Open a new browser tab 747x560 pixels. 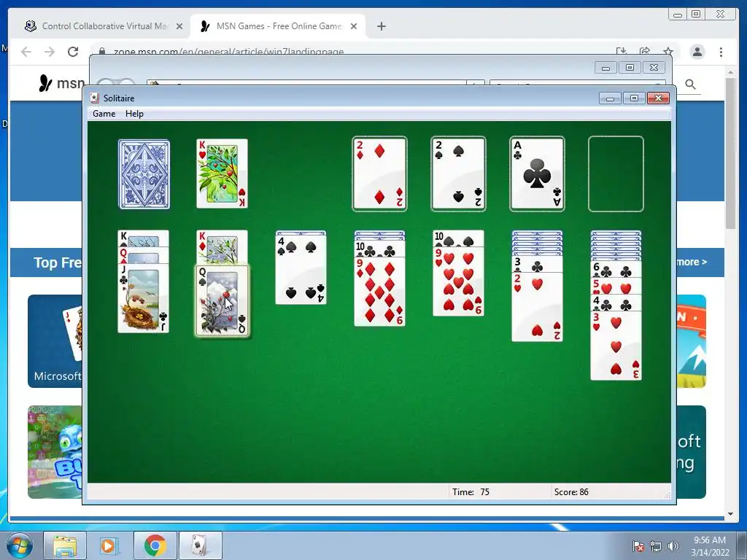(381, 26)
